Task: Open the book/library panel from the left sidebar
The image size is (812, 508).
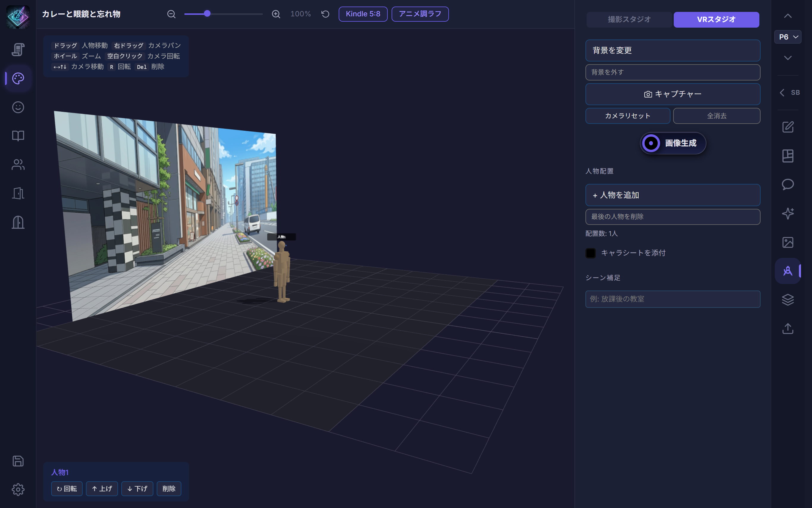Action: tap(17, 136)
